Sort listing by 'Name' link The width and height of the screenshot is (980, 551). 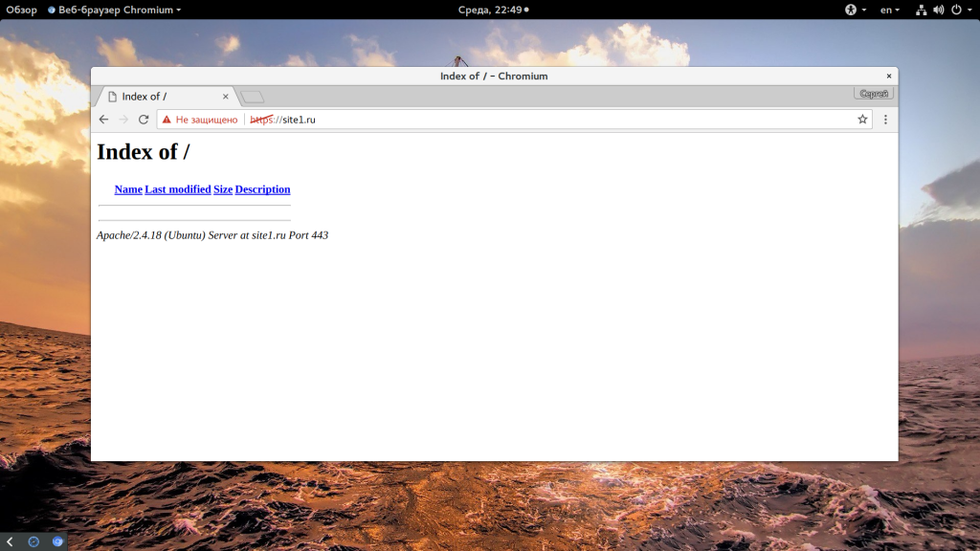(128, 189)
